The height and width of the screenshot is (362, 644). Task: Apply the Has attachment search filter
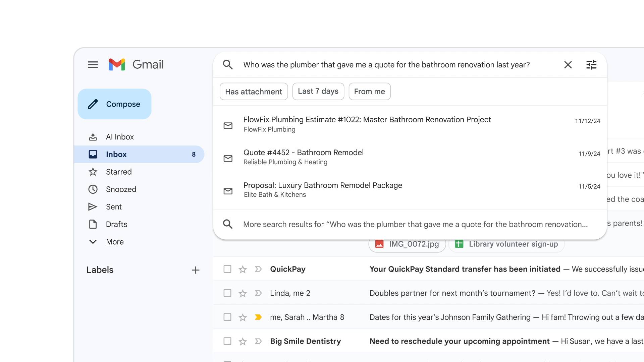(x=254, y=91)
